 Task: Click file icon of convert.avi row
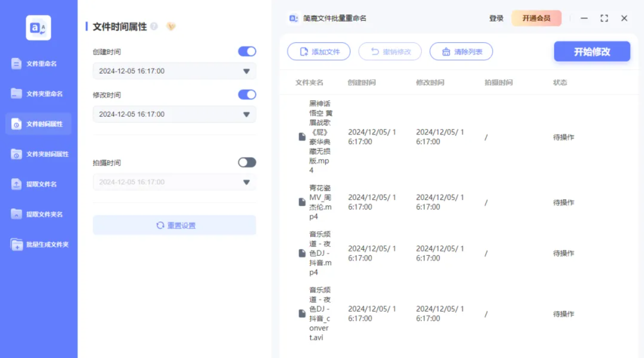pyautogui.click(x=302, y=314)
